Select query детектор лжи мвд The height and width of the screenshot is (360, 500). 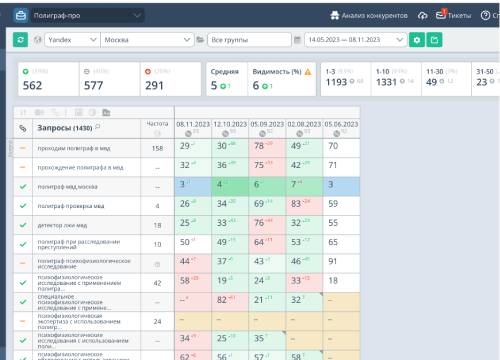[x=62, y=225]
